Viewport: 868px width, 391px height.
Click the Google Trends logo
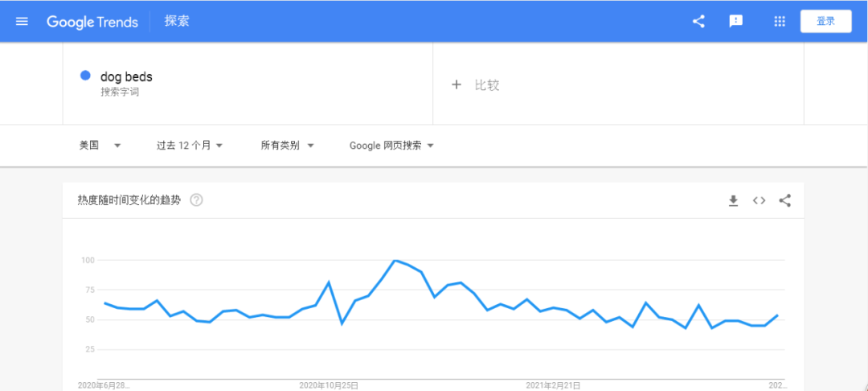[92, 22]
